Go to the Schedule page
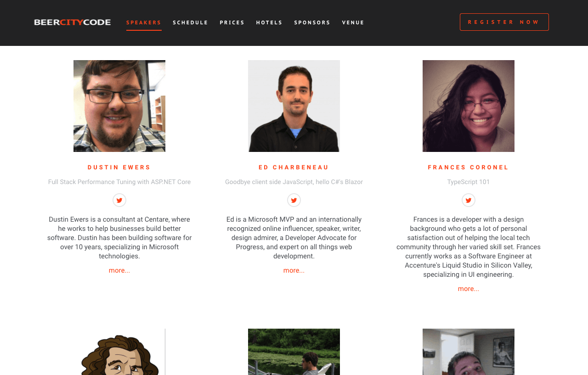Image resolution: width=588 pixels, height=375 pixels. [191, 22]
